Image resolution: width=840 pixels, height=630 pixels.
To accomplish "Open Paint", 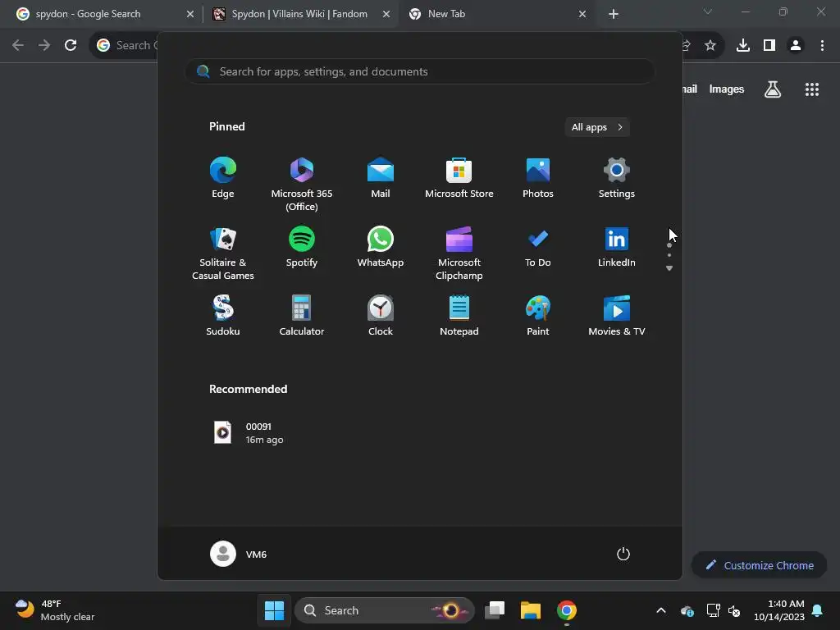I will coord(538,316).
